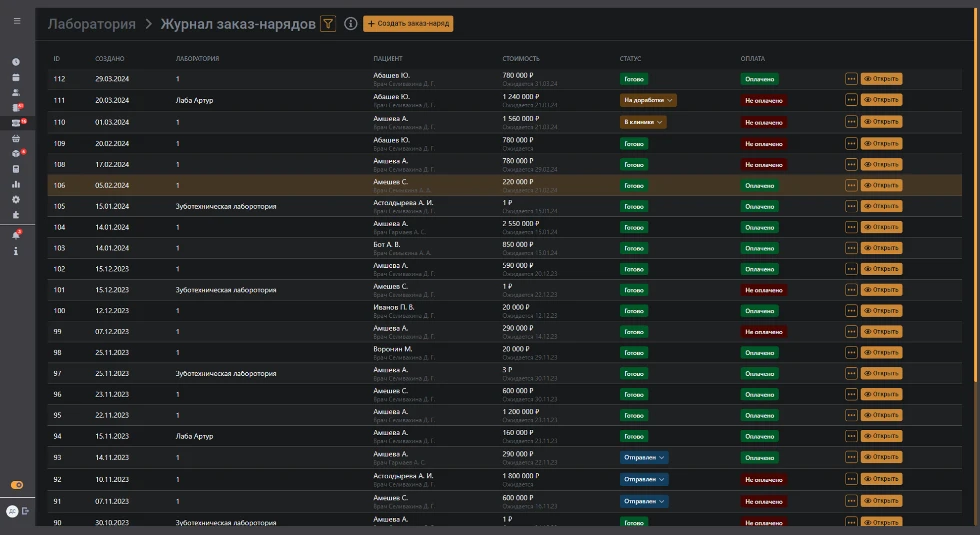The image size is (980, 535).
Task: Go to "Лаборатория" breadcrumb link
Action: pyautogui.click(x=91, y=24)
